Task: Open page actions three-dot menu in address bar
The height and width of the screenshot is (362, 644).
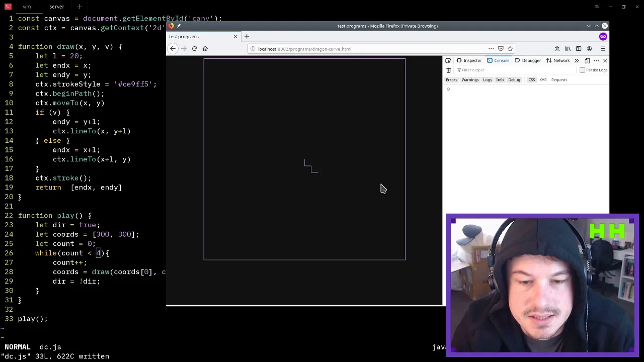Action: 491,49
